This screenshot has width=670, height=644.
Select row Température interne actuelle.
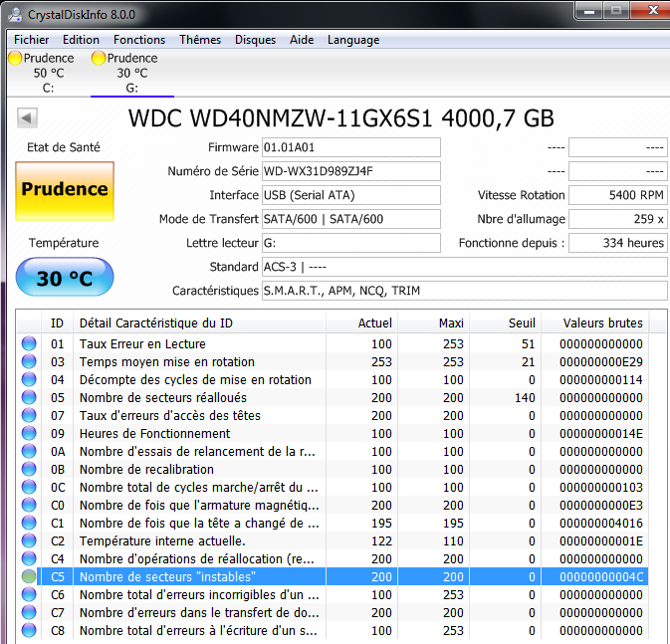[333, 541]
